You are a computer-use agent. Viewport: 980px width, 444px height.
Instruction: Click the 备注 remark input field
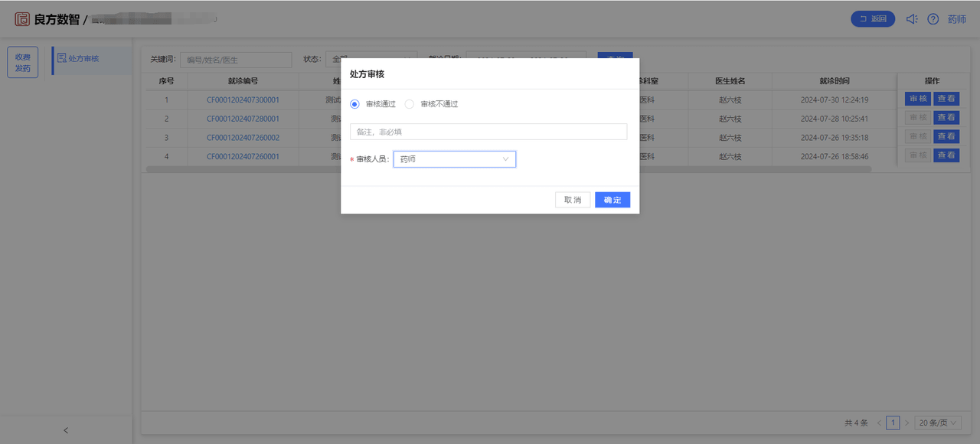point(488,132)
